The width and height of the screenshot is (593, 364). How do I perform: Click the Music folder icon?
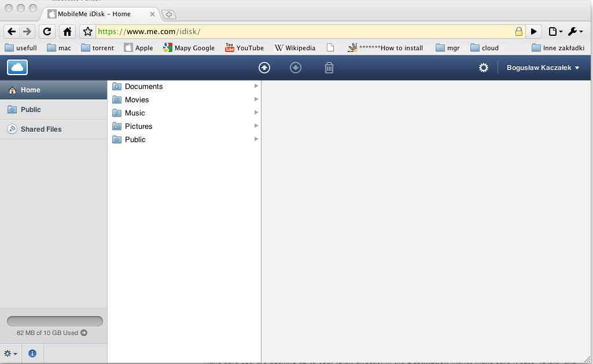117,113
